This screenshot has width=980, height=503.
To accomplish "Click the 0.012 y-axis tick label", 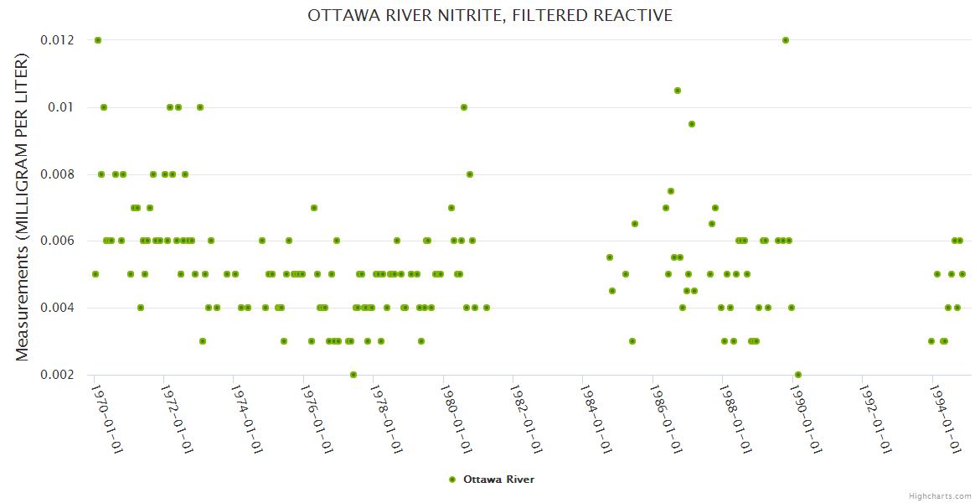I will point(57,40).
